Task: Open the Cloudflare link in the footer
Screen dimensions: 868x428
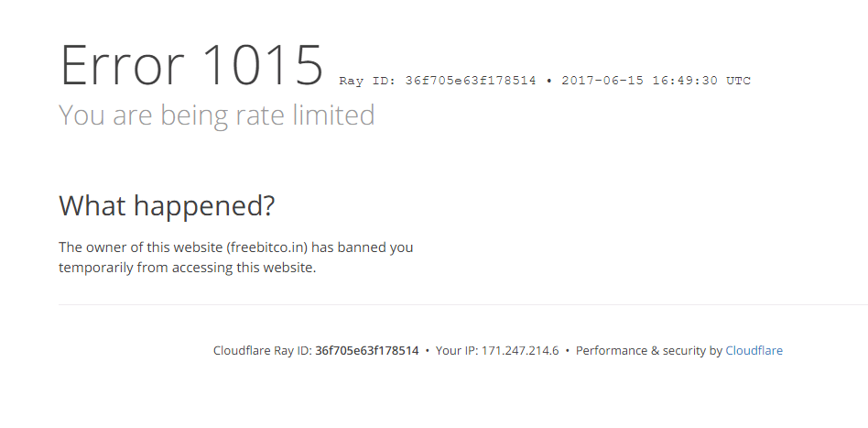Action: pyautogui.click(x=754, y=350)
